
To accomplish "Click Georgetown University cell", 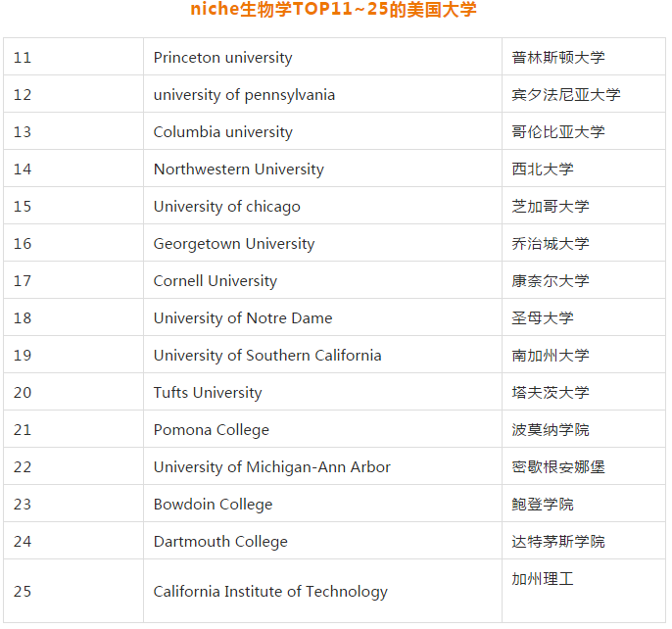I will 322,243.
